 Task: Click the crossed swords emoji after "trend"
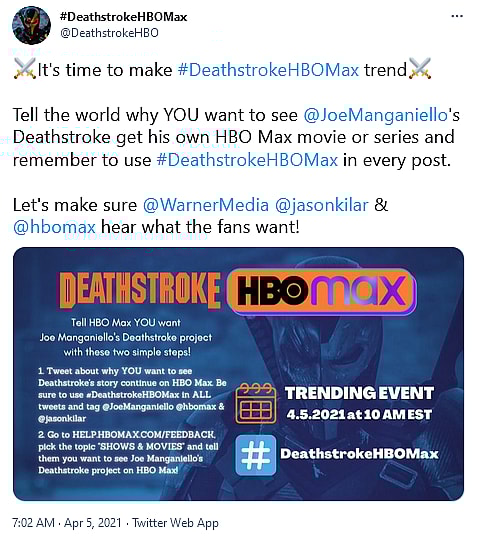(x=420, y=69)
